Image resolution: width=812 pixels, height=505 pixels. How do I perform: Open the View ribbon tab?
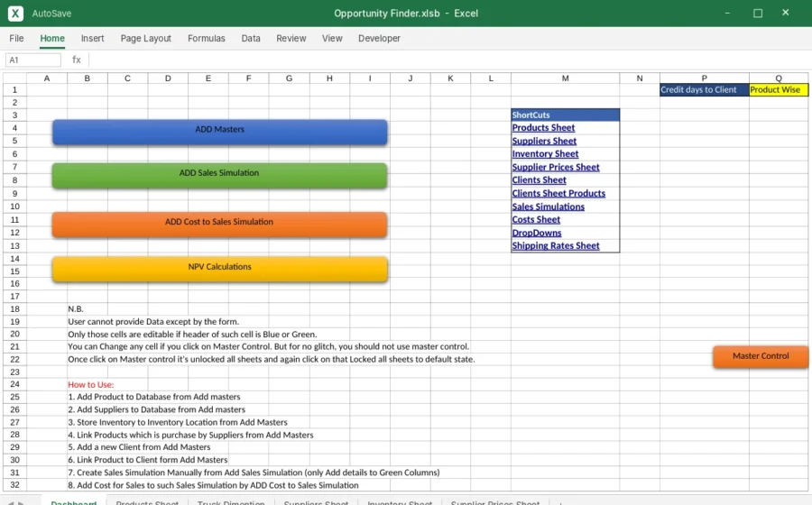coord(332,38)
